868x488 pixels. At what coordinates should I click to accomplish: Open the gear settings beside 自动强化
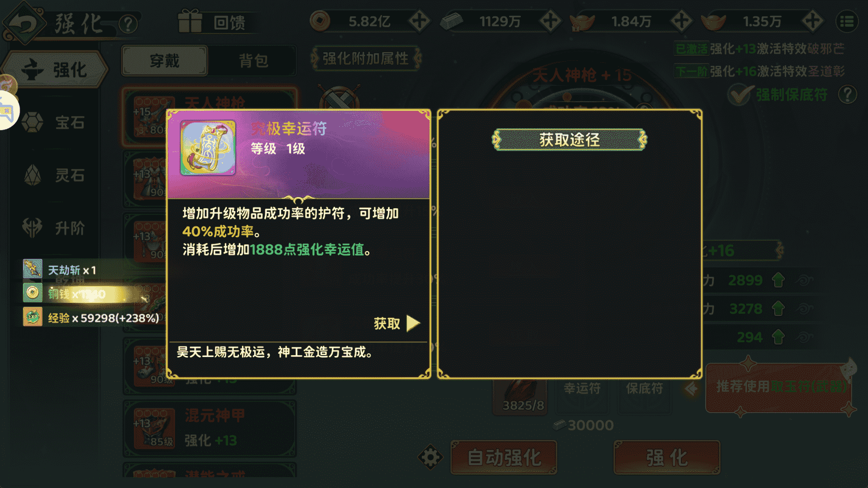[430, 457]
